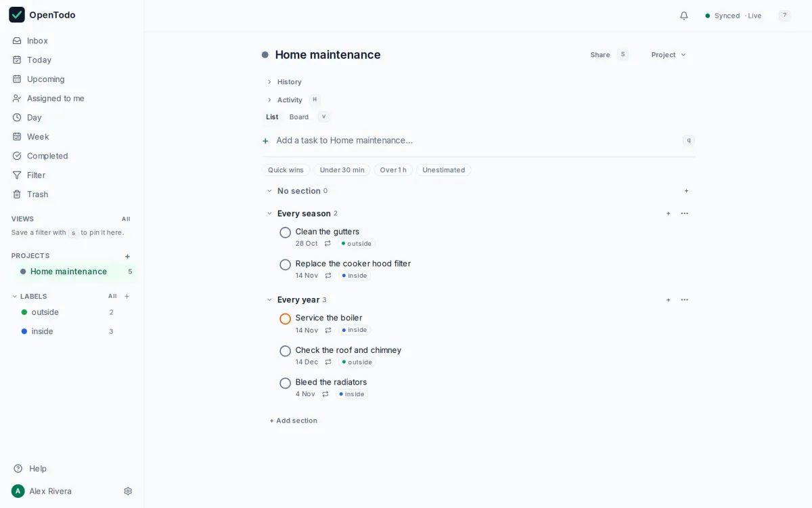
Task: Open settings gear next to Alex Rivera
Action: pos(128,491)
